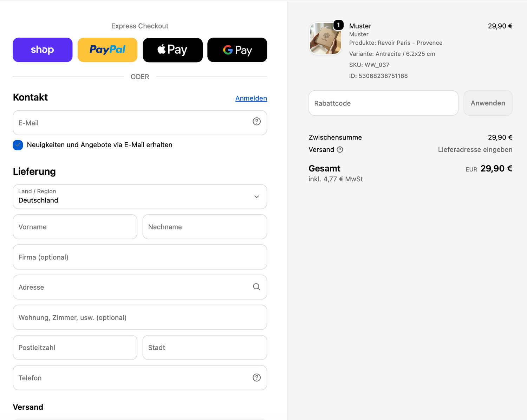Screen dimensions: 527x420
Task: Click into the Vorname field
Action: 75,227
